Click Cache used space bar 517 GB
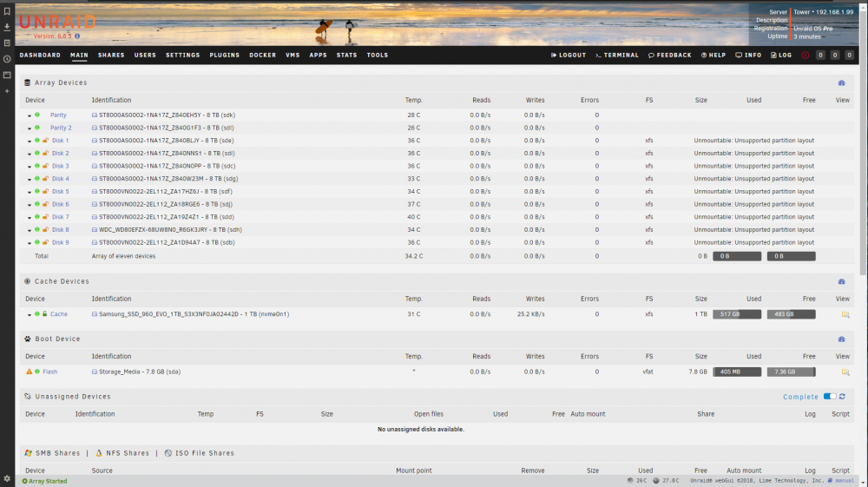Screen dimensions: 868x487 coord(737,314)
